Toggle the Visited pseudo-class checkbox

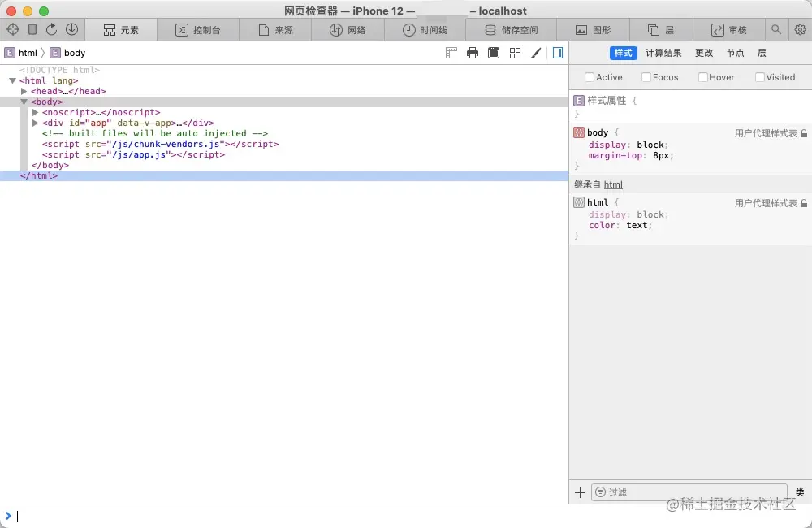[760, 77]
